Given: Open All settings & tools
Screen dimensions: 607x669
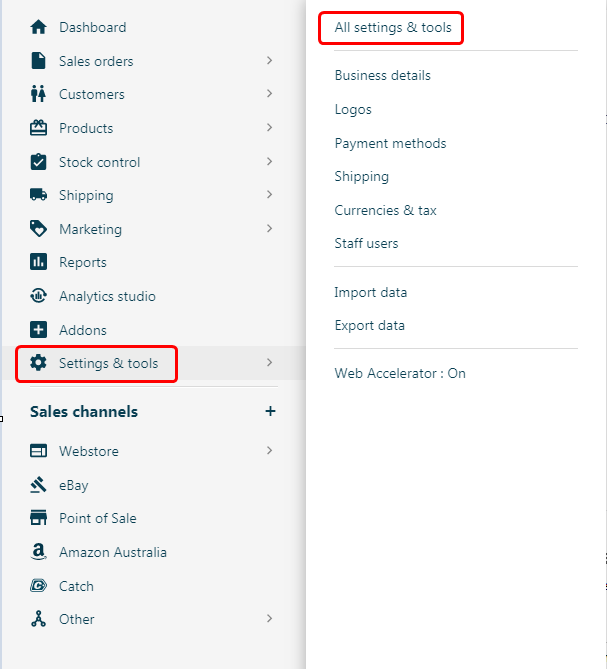Looking at the screenshot, I should point(392,28).
